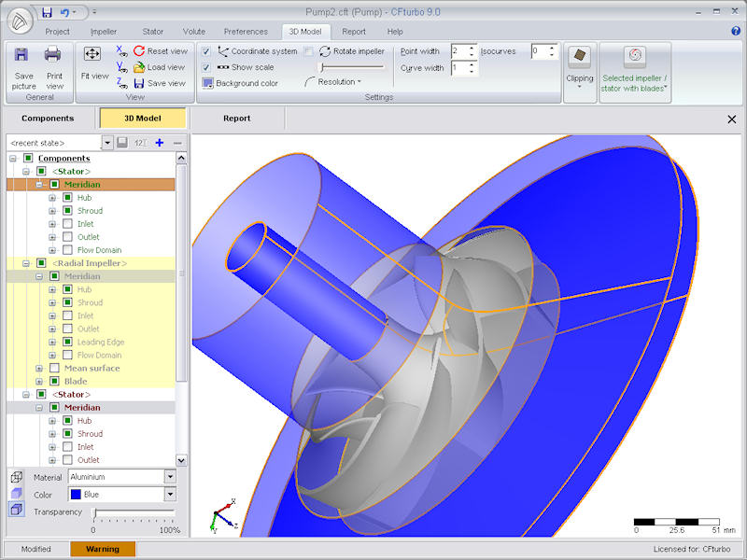
Task: Click the Save view icon
Action: [x=139, y=83]
